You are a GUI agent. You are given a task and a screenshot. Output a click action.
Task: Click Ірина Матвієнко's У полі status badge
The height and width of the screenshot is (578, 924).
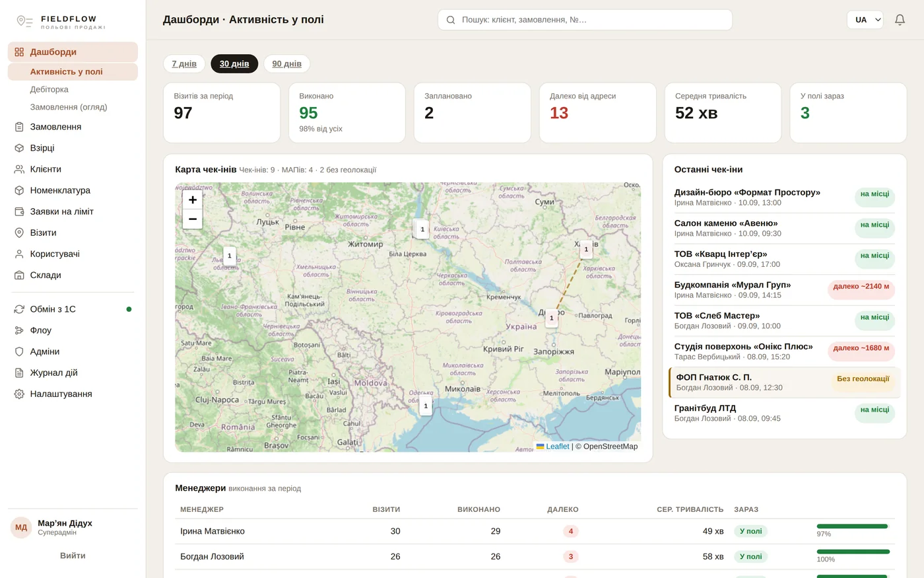click(750, 531)
